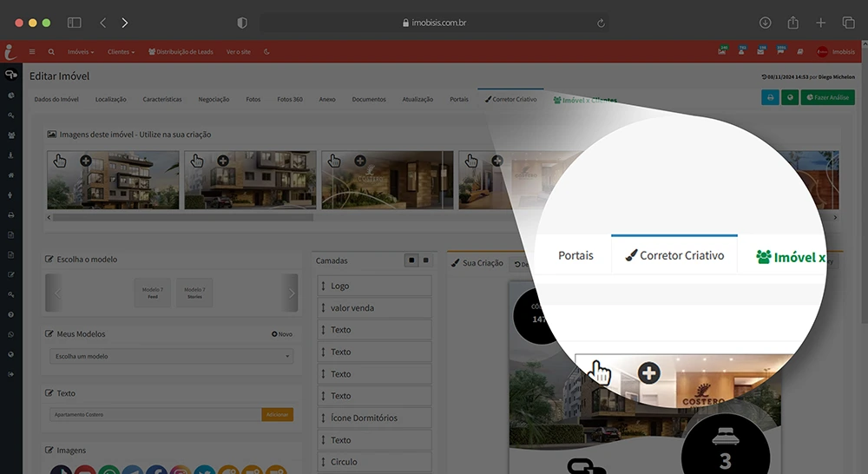868x474 pixels.
Task: Toggle the hamburger menu in red header
Action: [32, 51]
